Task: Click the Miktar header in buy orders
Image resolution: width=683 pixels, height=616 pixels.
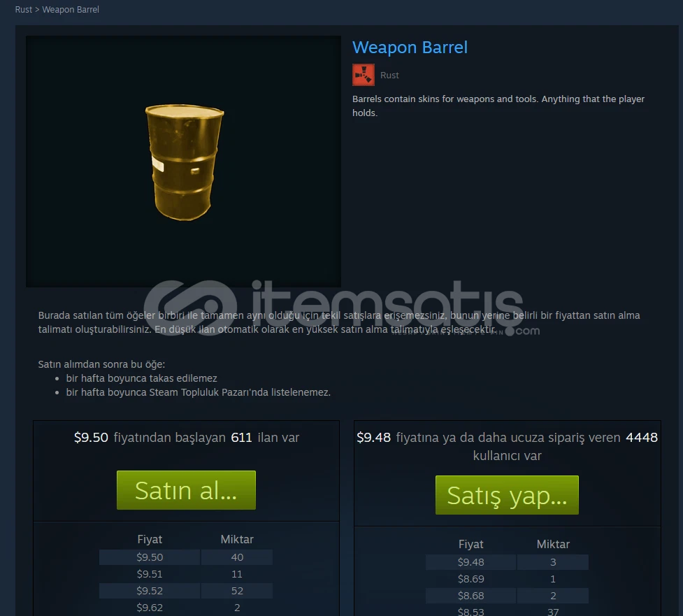Action: tap(553, 544)
